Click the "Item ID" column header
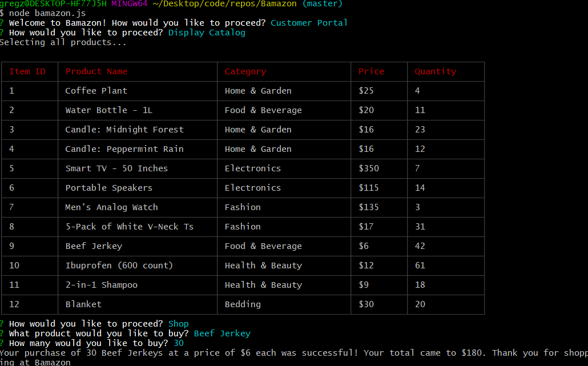 [27, 71]
